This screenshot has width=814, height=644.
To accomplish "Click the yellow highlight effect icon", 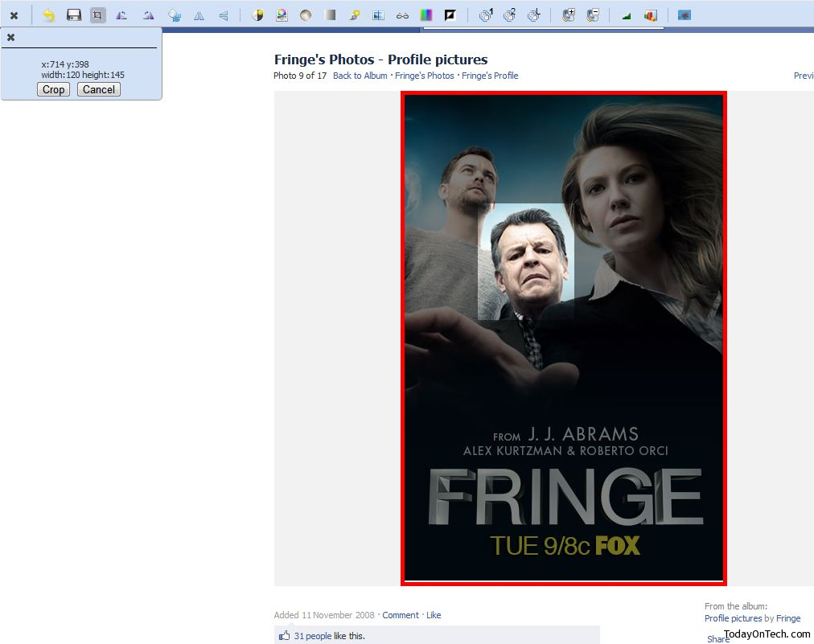I will (x=354, y=15).
